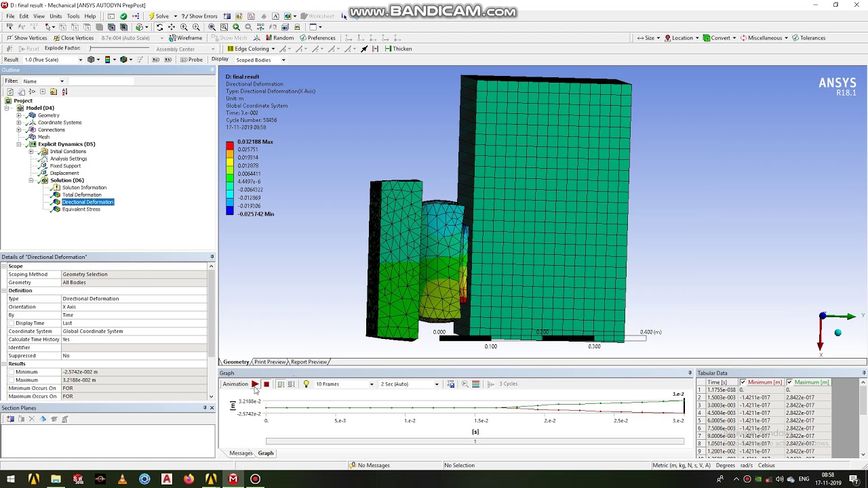The height and width of the screenshot is (488, 868).
Task: Open the File menu
Action: 10,16
